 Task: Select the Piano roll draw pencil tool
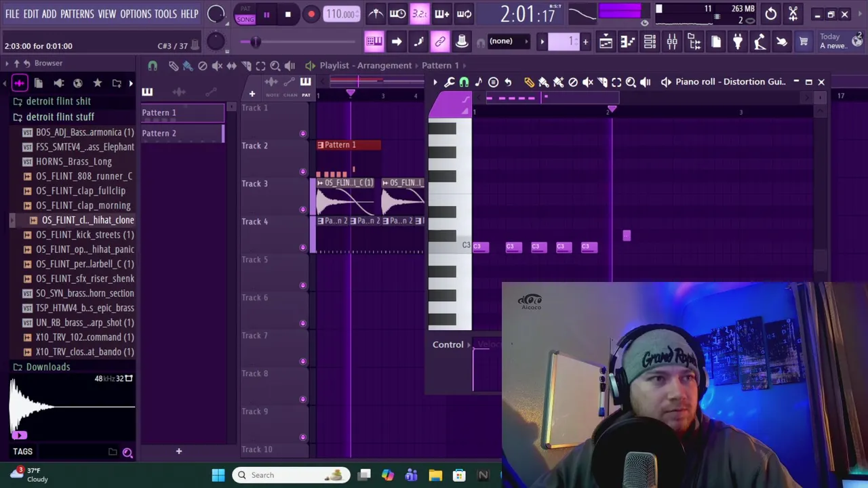pyautogui.click(x=529, y=82)
